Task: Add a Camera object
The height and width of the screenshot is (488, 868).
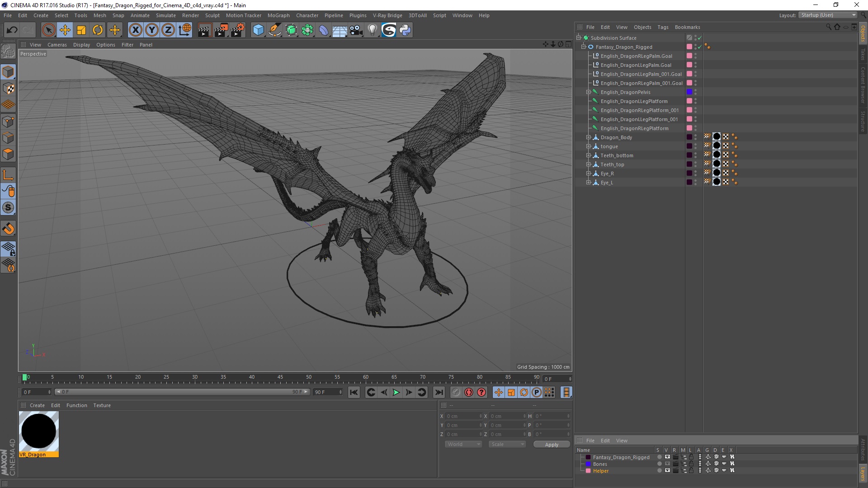Action: (356, 30)
